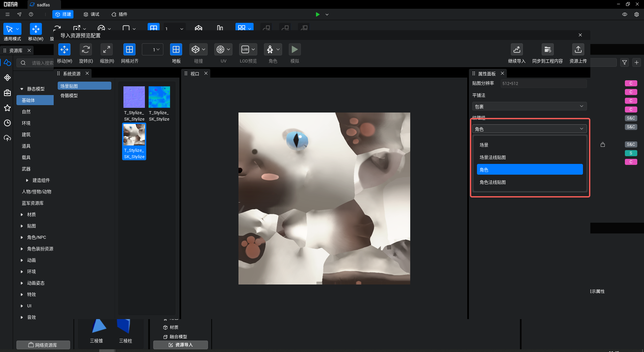Click texture resolution field 512*512

[x=543, y=84]
